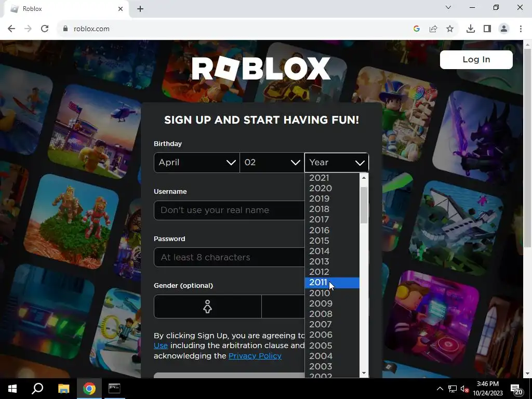Click year list scroll up arrow
The width and height of the screenshot is (532, 399).
click(364, 178)
